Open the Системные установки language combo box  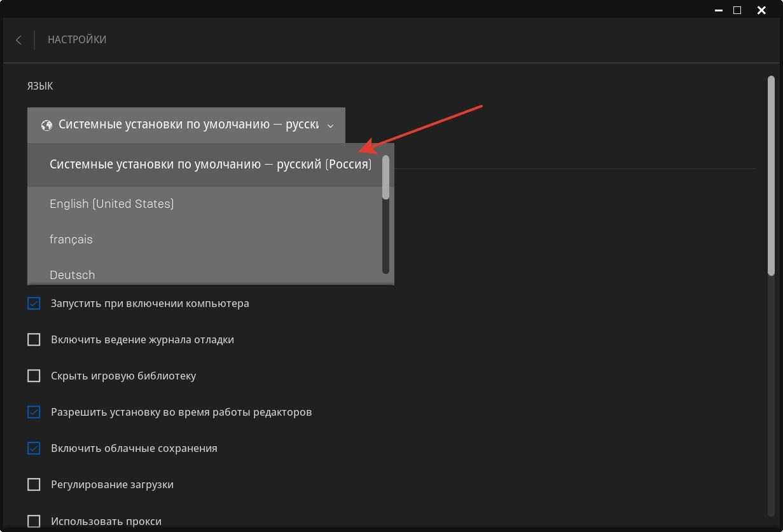coord(187,125)
